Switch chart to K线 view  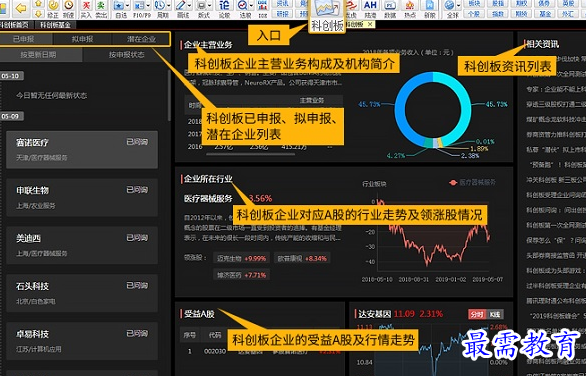[x=494, y=314]
